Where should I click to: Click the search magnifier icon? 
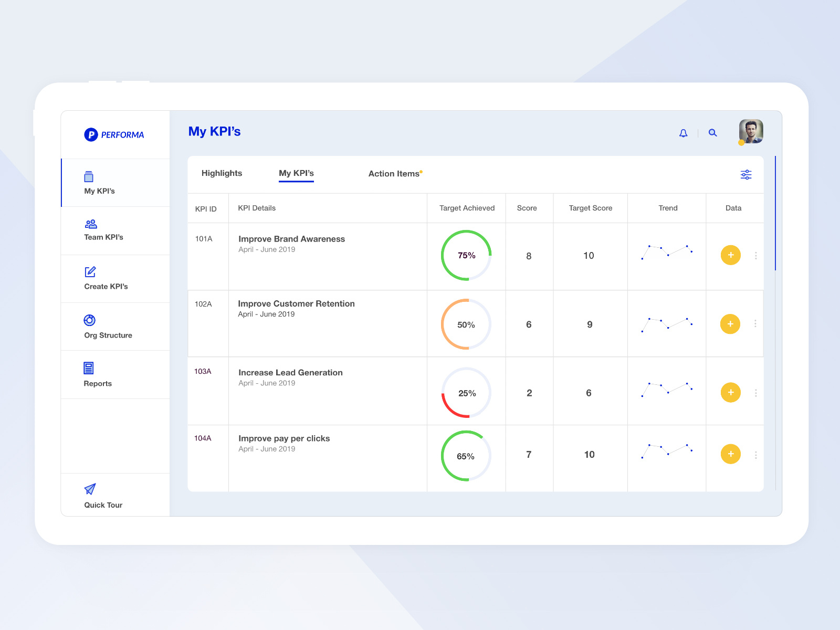point(712,133)
